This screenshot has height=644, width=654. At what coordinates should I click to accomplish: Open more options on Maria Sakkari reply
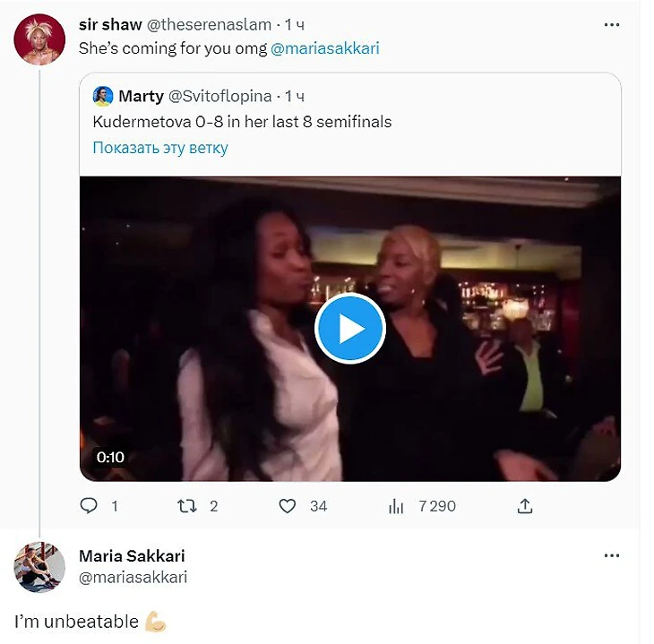(x=612, y=556)
